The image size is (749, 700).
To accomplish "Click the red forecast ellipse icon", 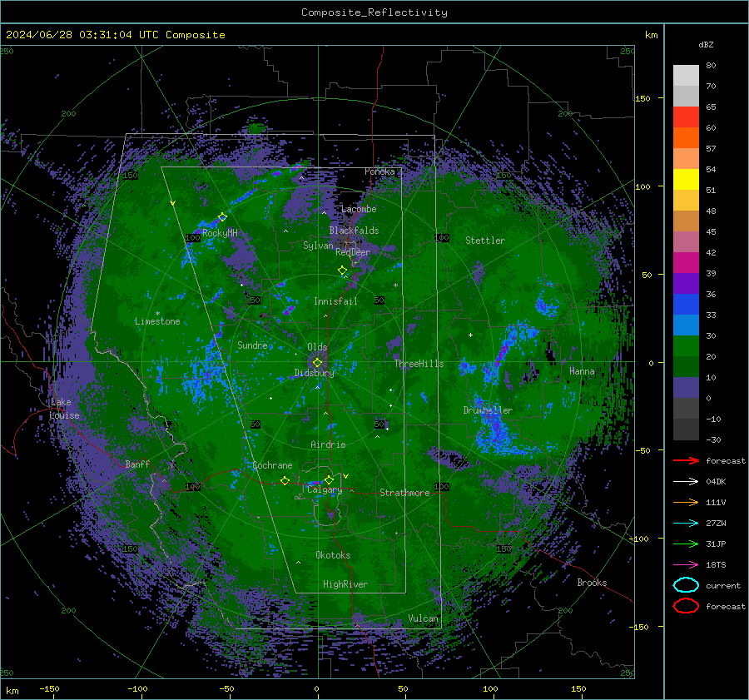I will click(x=686, y=606).
